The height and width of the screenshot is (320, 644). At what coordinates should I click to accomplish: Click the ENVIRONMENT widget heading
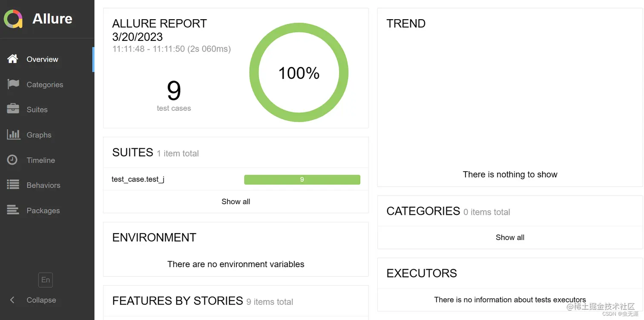click(154, 237)
